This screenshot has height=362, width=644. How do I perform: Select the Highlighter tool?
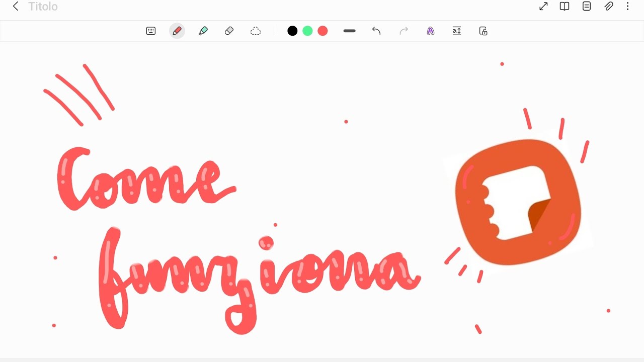[x=203, y=31]
